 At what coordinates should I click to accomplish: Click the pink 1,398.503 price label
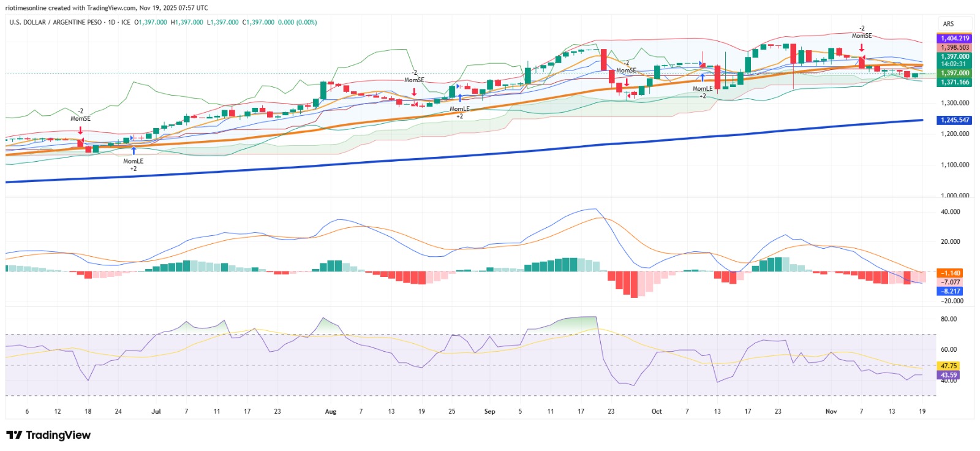(x=955, y=47)
